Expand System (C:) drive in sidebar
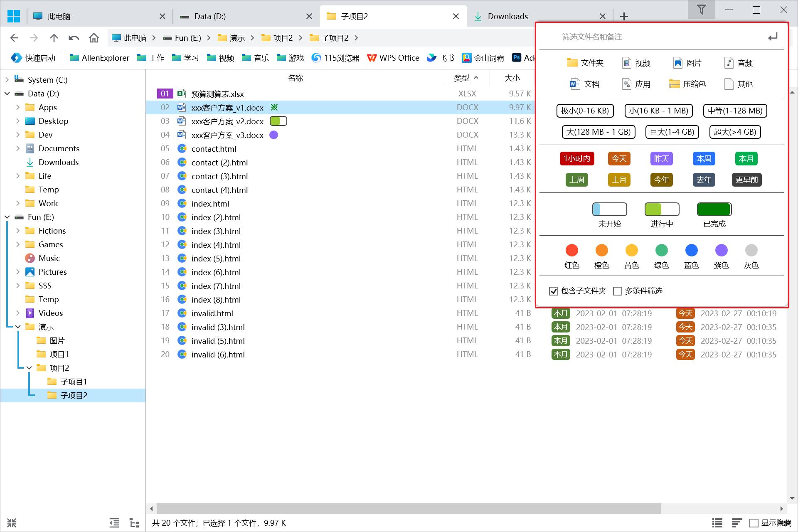Screen dimensions: 798x532 pos(7,80)
